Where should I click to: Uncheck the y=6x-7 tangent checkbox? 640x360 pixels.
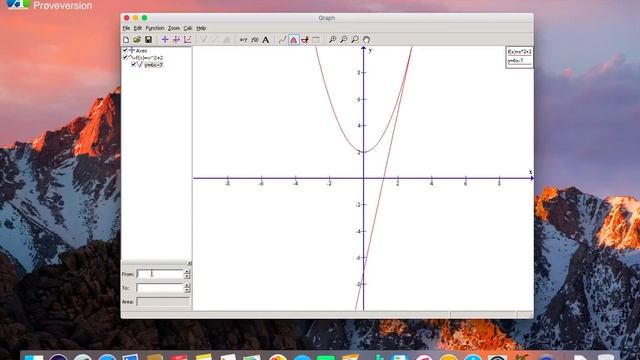(x=133, y=64)
